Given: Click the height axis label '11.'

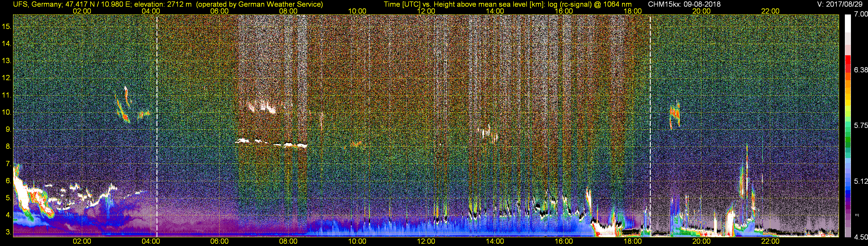Looking at the screenshot, I should (7, 96).
